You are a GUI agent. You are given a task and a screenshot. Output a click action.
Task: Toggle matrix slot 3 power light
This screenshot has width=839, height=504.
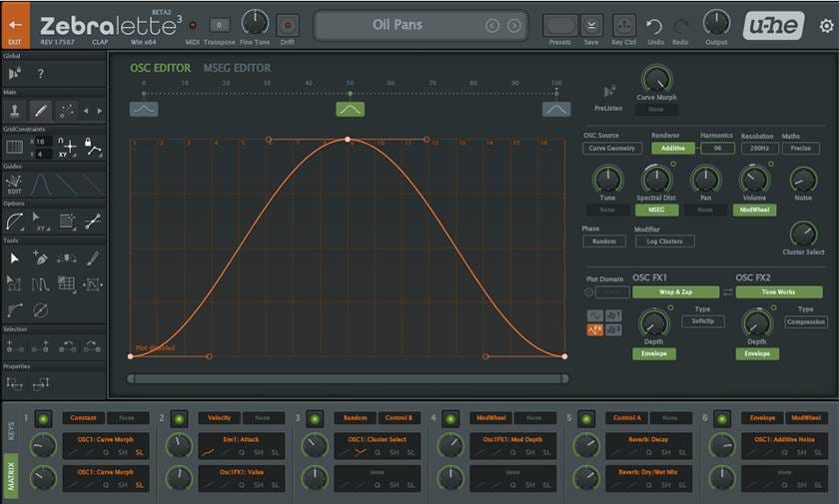(x=315, y=419)
